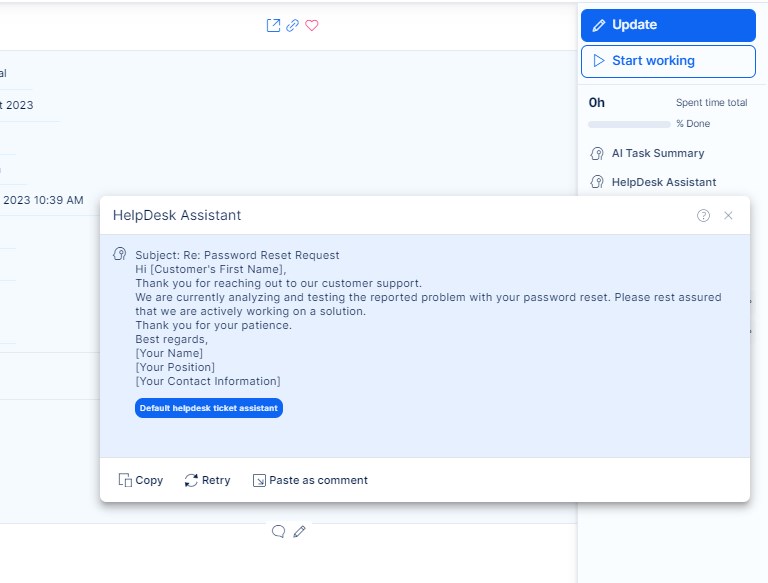Click the AI head icon in the response

120,255
